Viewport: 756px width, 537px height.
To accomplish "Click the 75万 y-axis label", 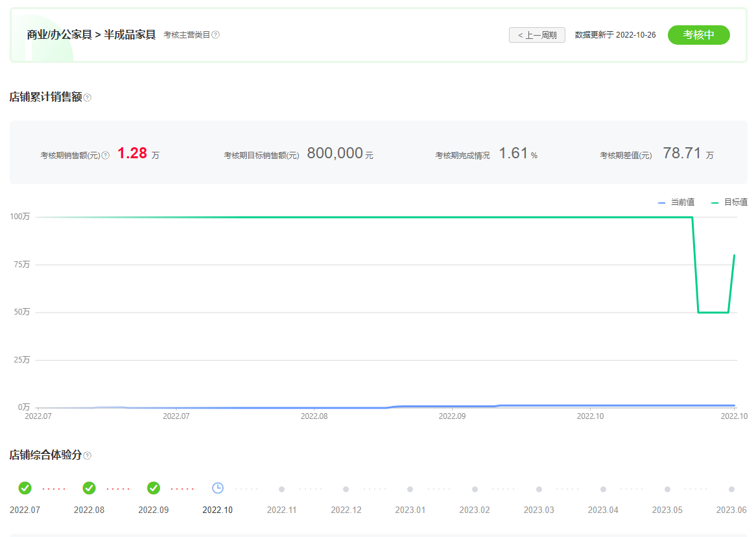I will [21, 265].
